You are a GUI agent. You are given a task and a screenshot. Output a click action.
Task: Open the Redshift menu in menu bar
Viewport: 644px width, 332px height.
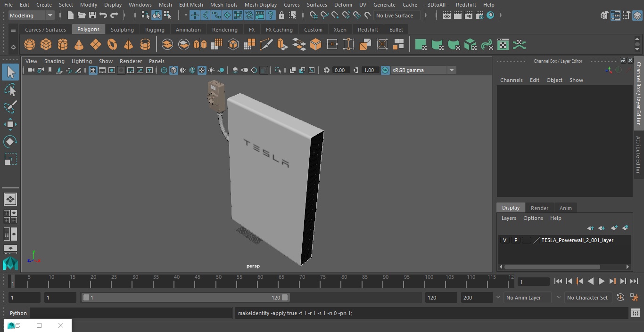click(465, 5)
